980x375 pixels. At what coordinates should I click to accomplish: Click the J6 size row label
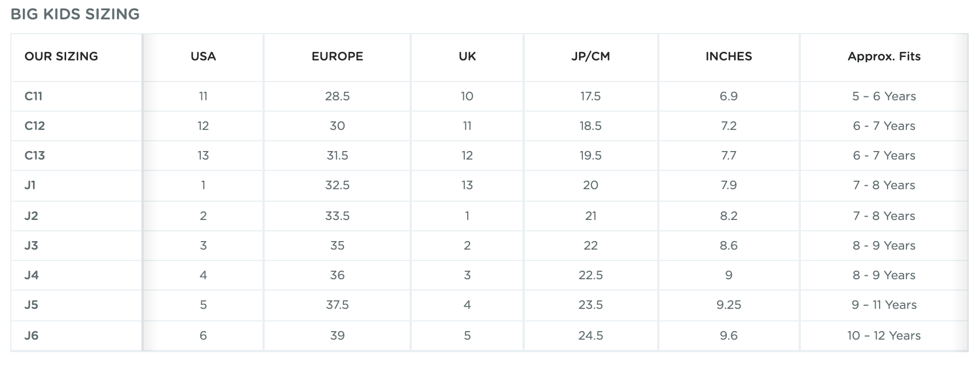pos(32,336)
